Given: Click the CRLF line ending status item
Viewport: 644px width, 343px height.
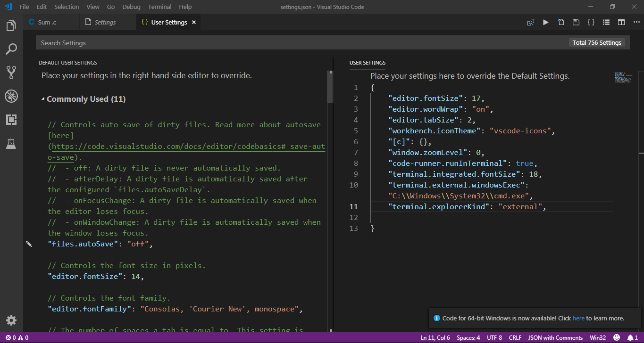Looking at the screenshot, I should (x=515, y=338).
